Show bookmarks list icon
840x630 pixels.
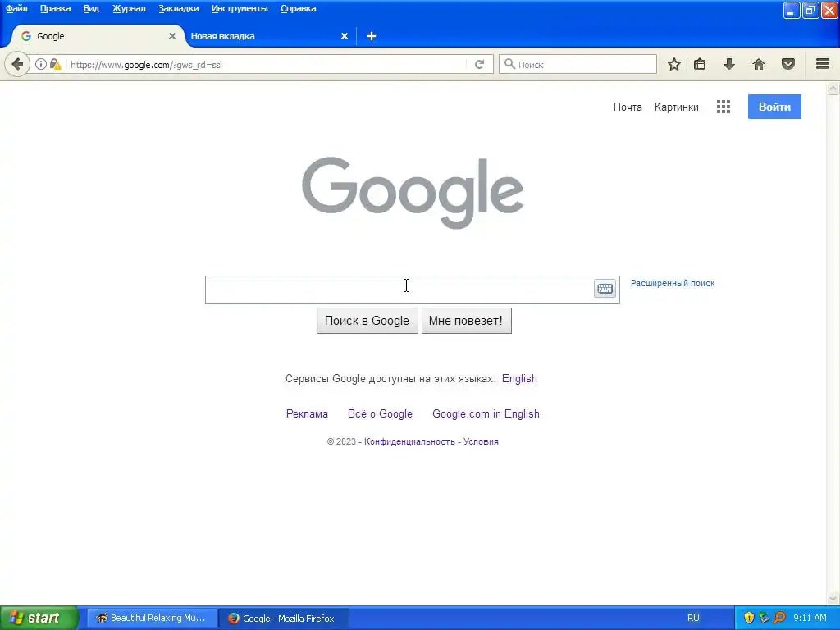700,64
